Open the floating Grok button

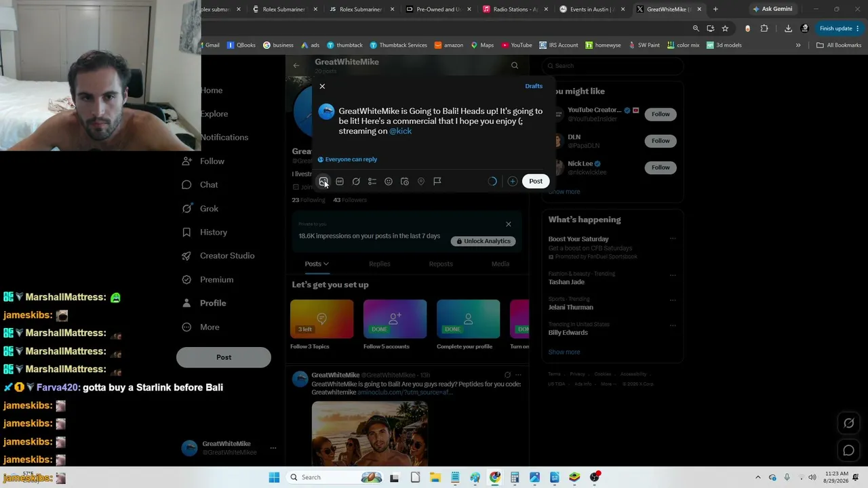point(848,424)
